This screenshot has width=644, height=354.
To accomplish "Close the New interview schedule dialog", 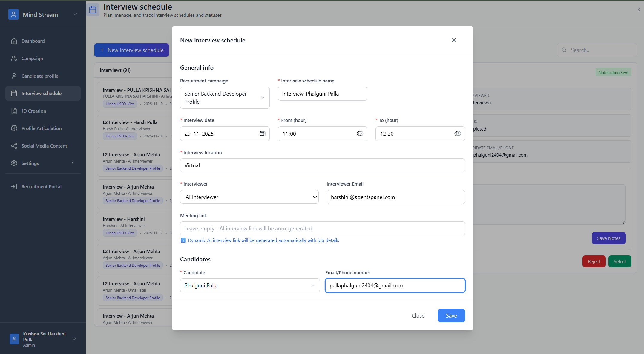I will [x=453, y=40].
